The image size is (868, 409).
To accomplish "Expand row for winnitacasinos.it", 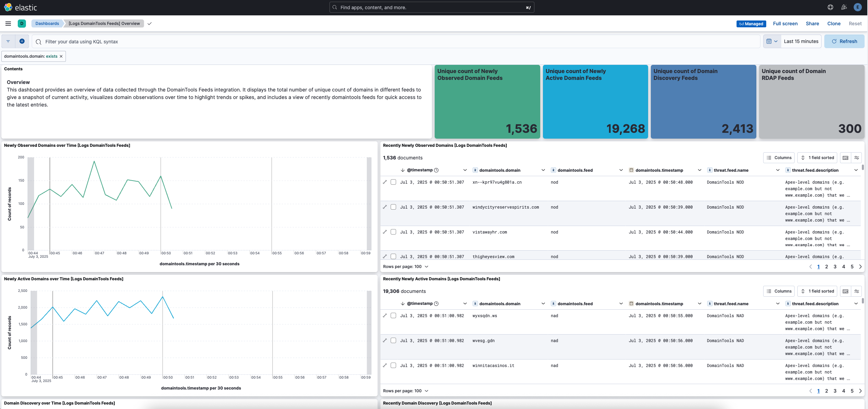I will tap(385, 365).
